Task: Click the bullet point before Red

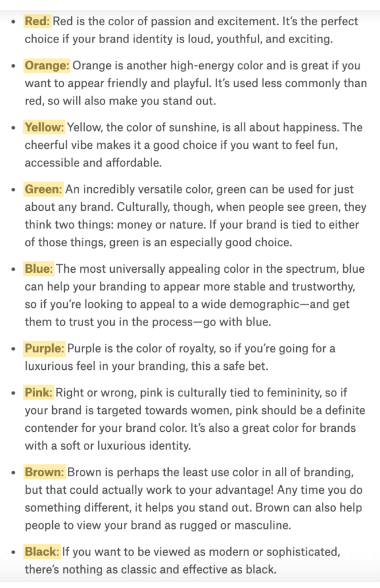Action: (13, 22)
